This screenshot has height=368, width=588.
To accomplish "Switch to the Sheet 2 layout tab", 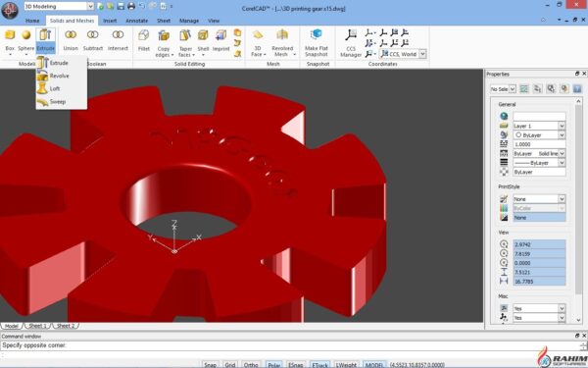I will 66,326.
